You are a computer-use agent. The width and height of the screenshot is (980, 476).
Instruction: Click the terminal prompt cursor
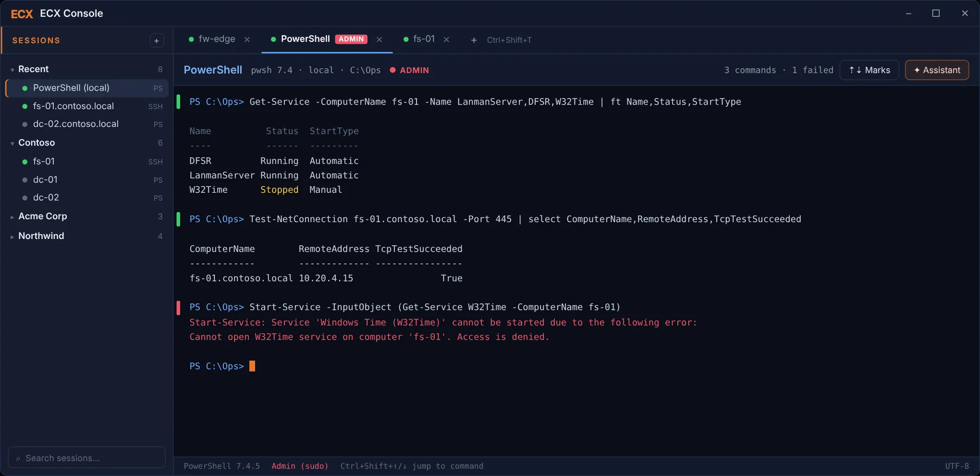pyautogui.click(x=252, y=366)
